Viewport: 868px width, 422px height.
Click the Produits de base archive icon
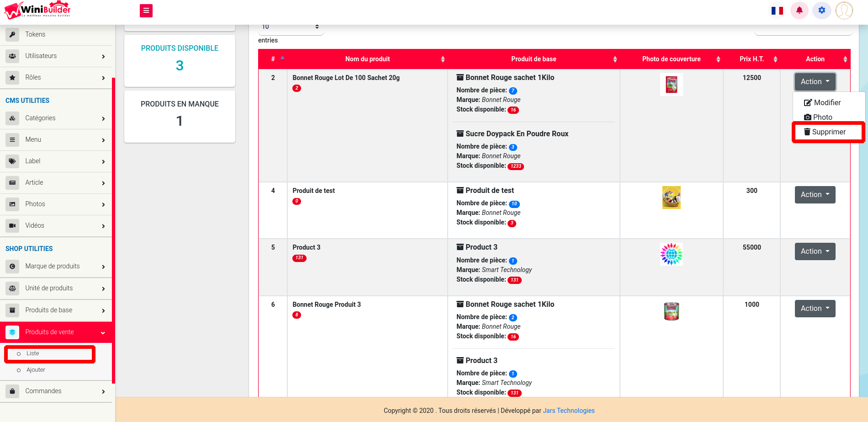[12, 310]
